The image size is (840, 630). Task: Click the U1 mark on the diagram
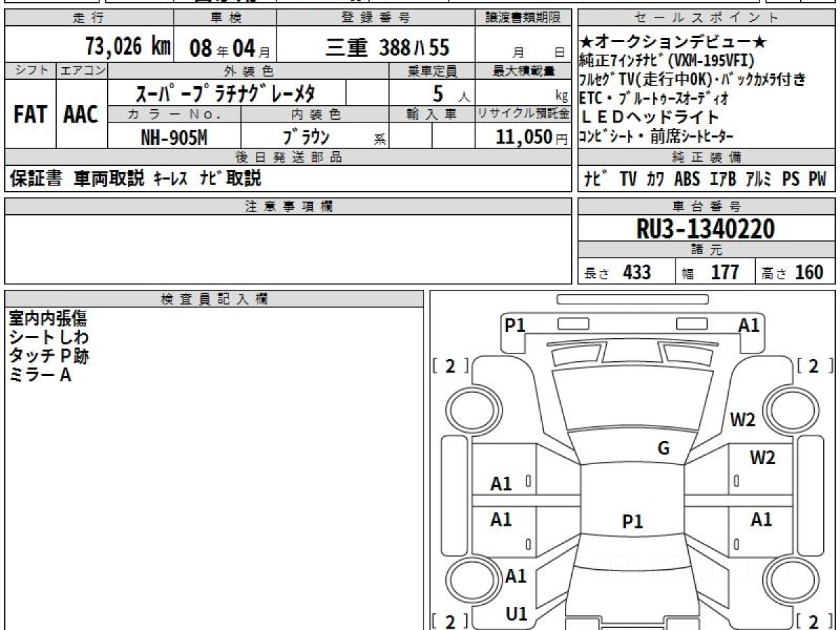click(x=516, y=614)
